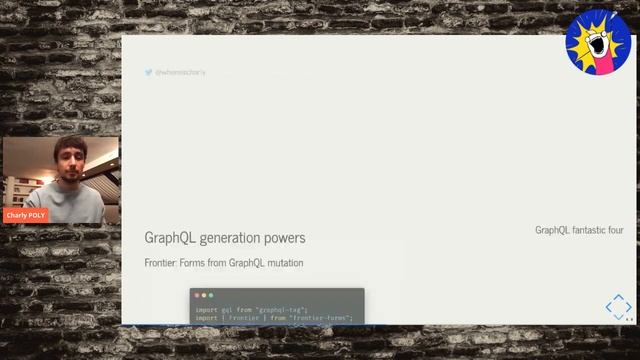Advance to next slide with right arrow
Viewport: 640px width, 360px height.
[629, 307]
